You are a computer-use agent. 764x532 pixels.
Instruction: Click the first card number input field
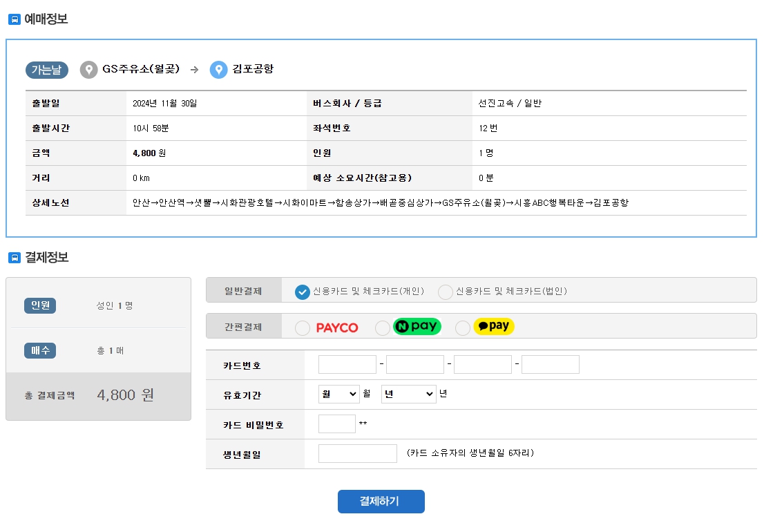pyautogui.click(x=347, y=364)
